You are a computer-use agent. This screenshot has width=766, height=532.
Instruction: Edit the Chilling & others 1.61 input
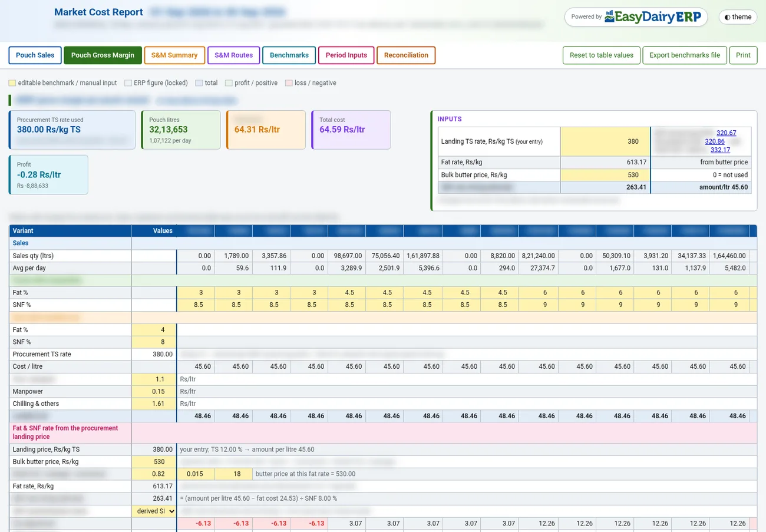pyautogui.click(x=154, y=404)
